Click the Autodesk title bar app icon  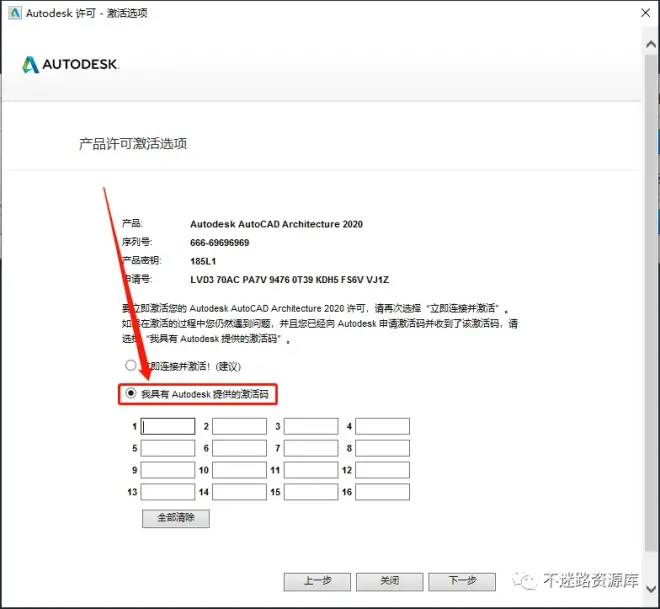15,13
